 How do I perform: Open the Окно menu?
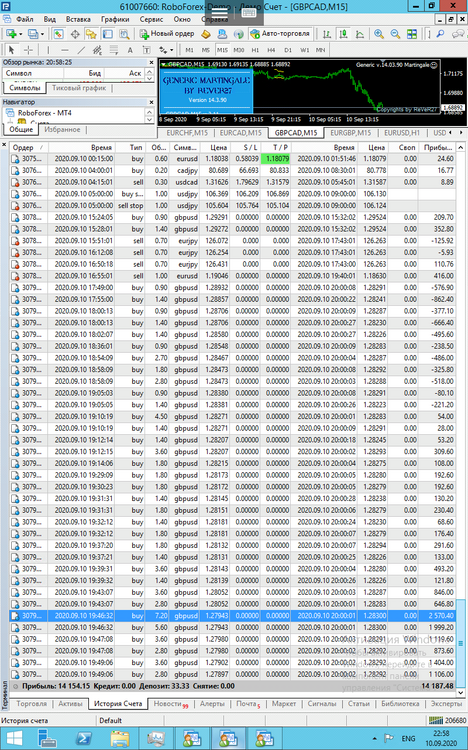[x=182, y=20]
